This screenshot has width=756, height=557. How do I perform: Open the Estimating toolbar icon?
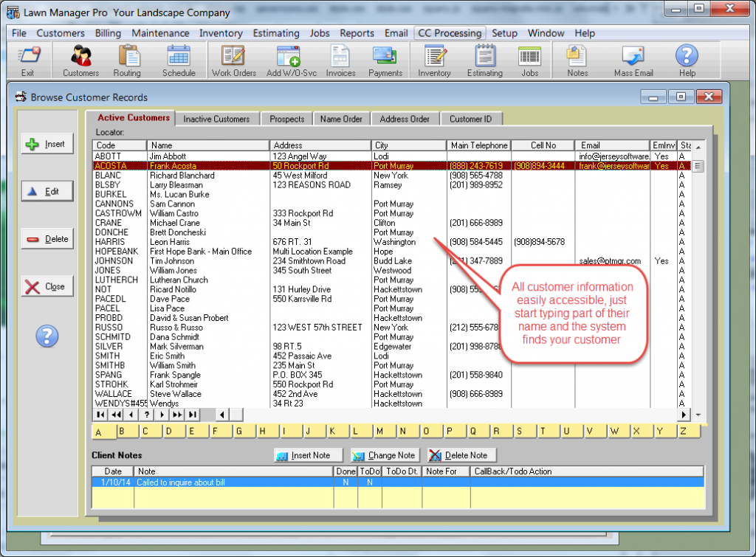[x=484, y=60]
